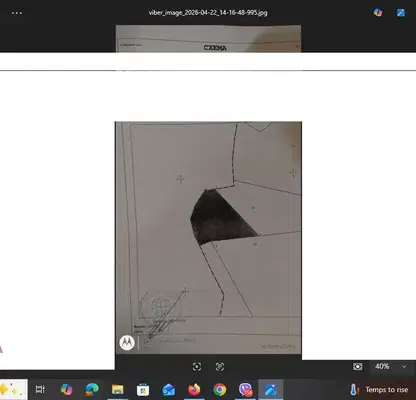
Task: Open the three-dot See more menu
Action: point(17,13)
